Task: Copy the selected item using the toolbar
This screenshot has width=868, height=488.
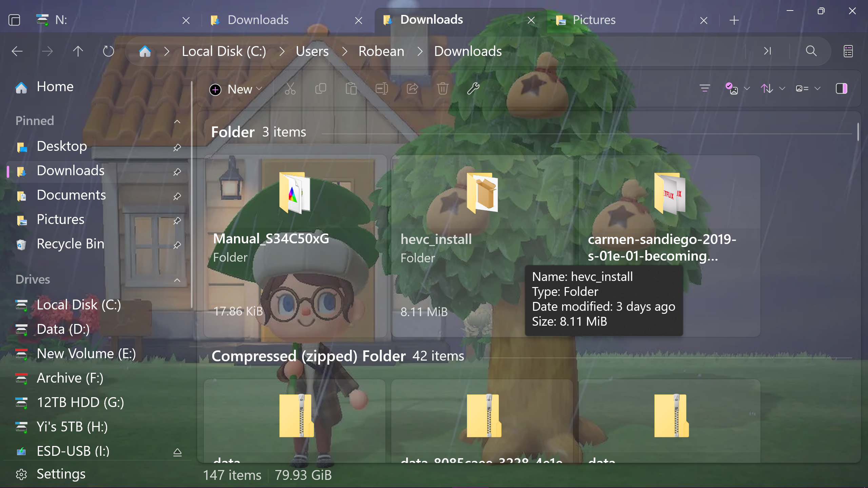Action: (x=320, y=89)
